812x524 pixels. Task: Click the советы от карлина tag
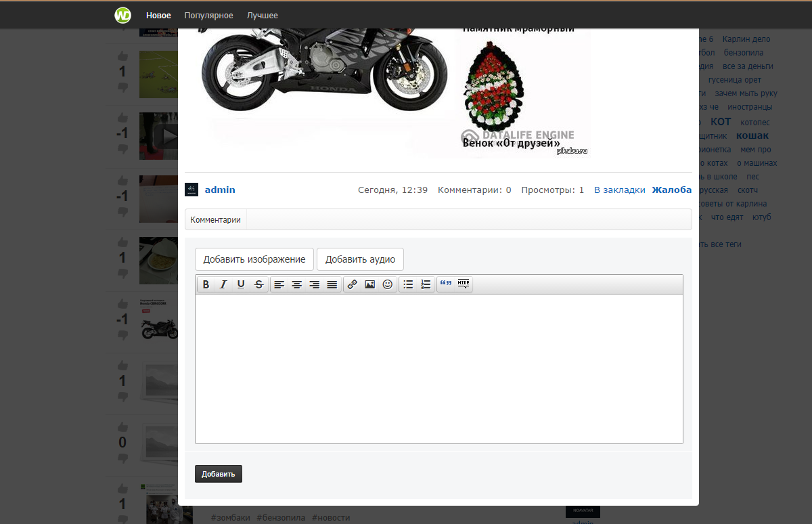pyautogui.click(x=731, y=204)
